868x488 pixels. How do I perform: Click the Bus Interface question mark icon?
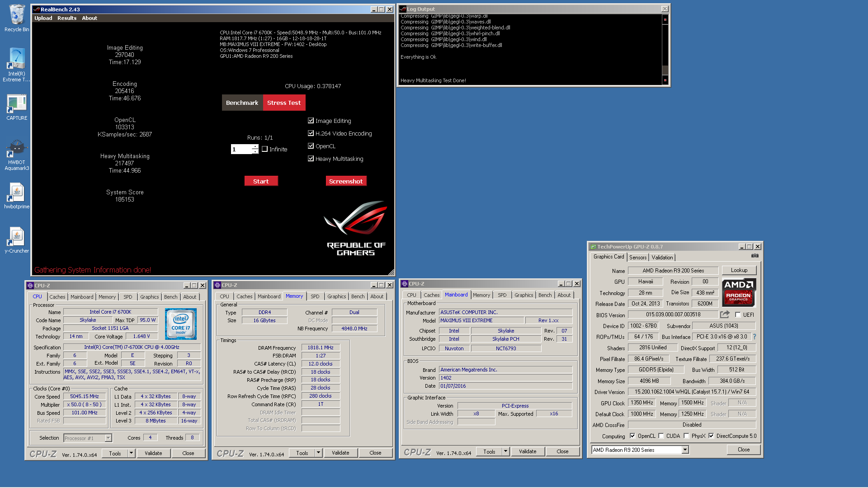coord(755,337)
